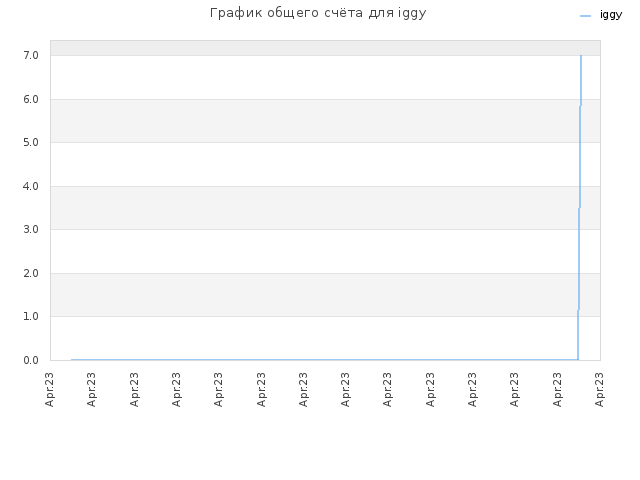Click the iggy legend color swatch
The width and height of the screenshot is (640, 480).
[x=585, y=16]
